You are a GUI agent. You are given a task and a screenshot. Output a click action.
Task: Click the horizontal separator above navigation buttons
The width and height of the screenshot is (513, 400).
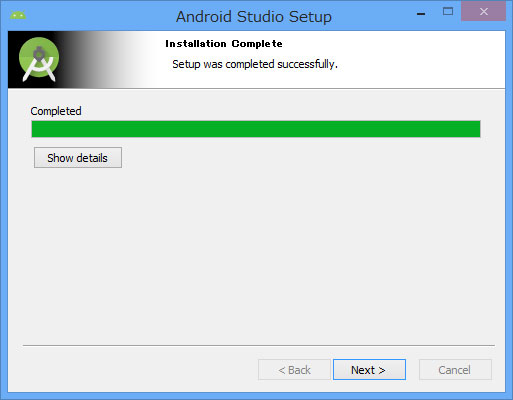[259, 345]
